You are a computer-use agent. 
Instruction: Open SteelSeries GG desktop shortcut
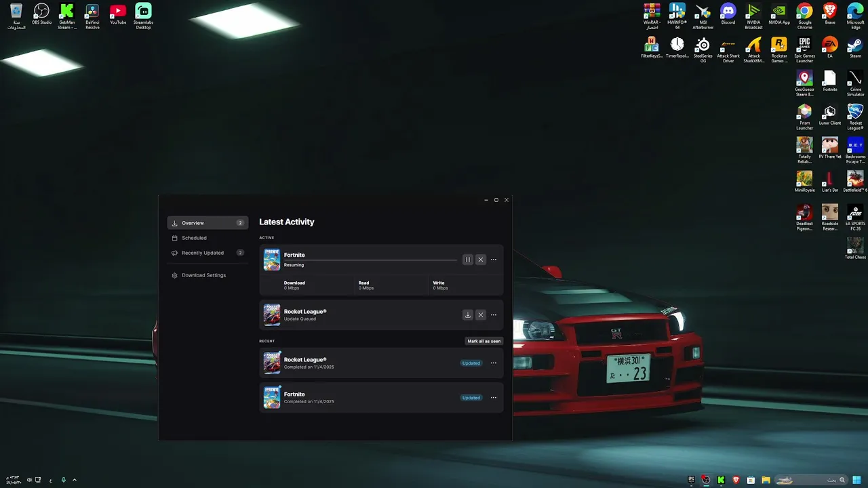(x=703, y=49)
